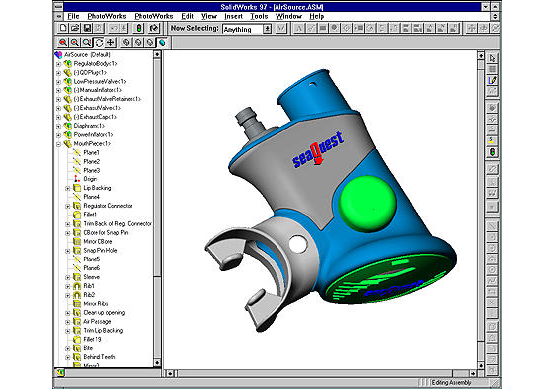The width and height of the screenshot is (555, 389).
Task: Open the Tools menu
Action: point(259,16)
